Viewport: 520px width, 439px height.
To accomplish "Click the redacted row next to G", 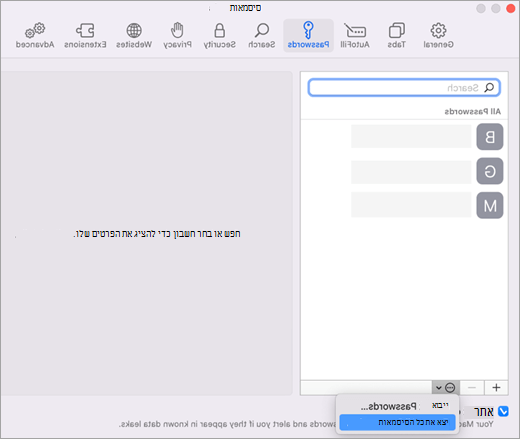I will coord(411,172).
